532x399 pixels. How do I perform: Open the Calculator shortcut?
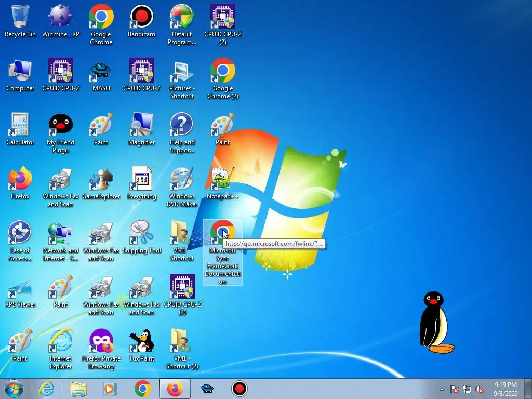click(20, 129)
